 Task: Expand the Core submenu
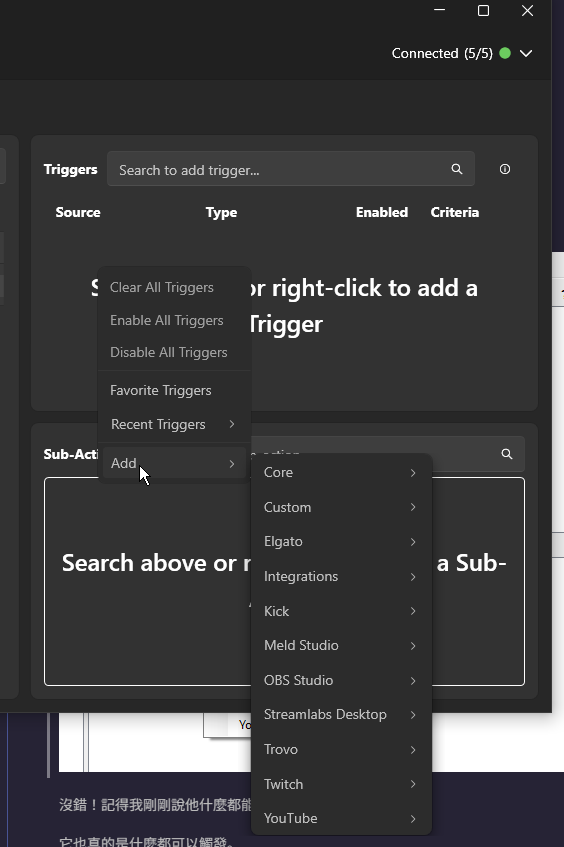coord(341,472)
